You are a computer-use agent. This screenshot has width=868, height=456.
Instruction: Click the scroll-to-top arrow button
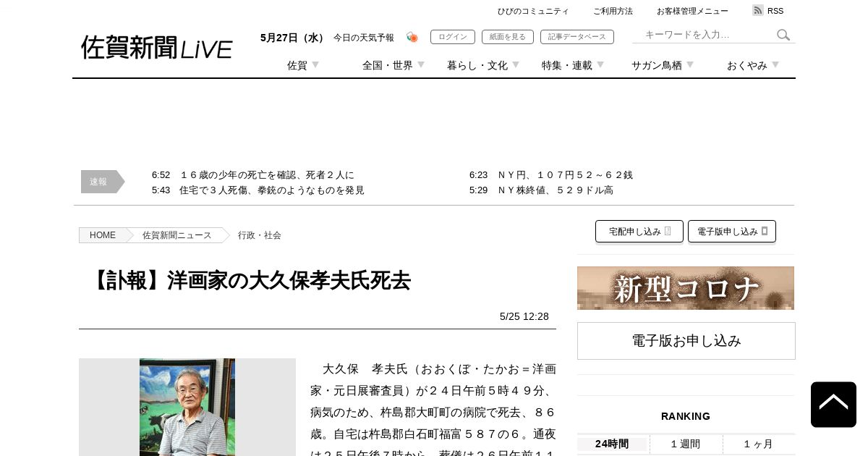tap(833, 405)
